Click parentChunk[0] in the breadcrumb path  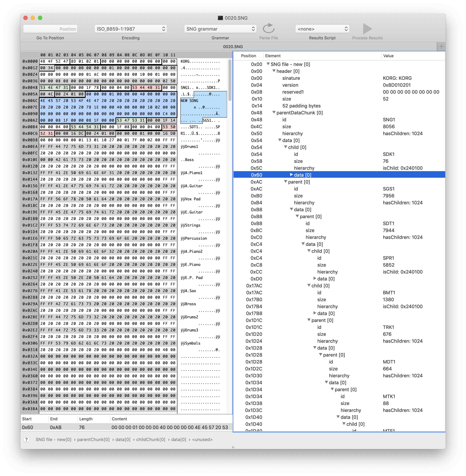(93, 440)
